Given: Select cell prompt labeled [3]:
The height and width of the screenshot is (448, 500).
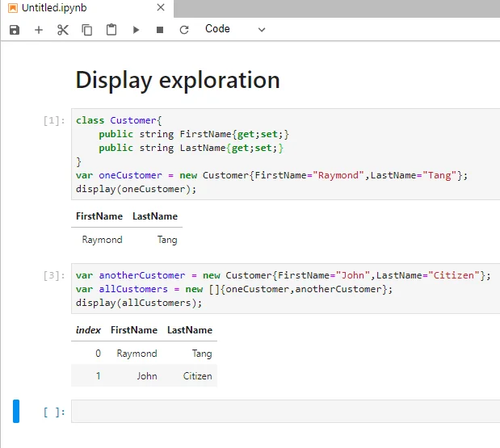Looking at the screenshot, I should (x=54, y=276).
